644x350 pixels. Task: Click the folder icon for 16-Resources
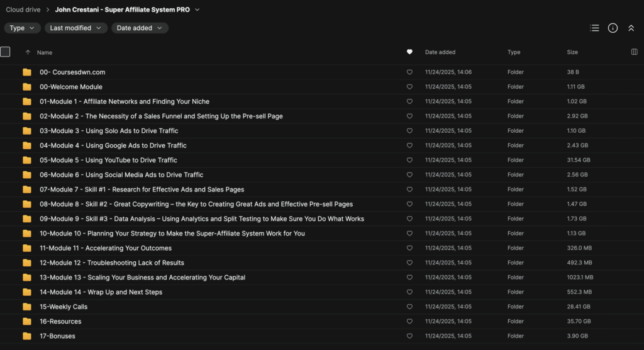[27, 322]
